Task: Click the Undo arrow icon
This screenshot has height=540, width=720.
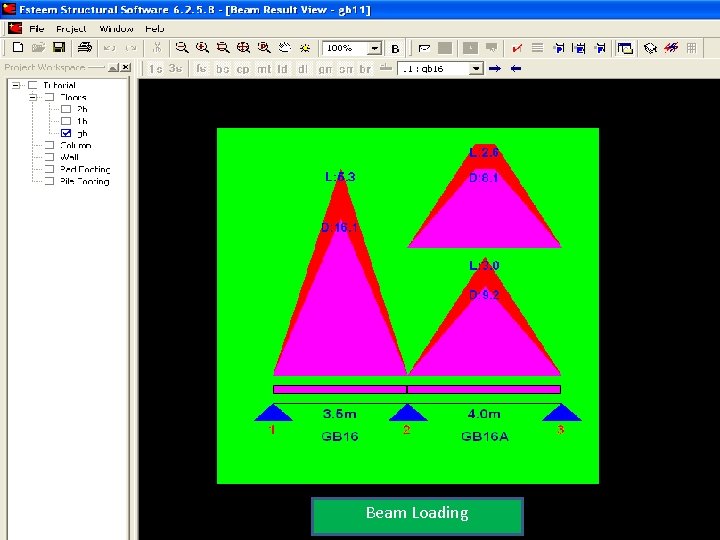Action: tap(109, 48)
